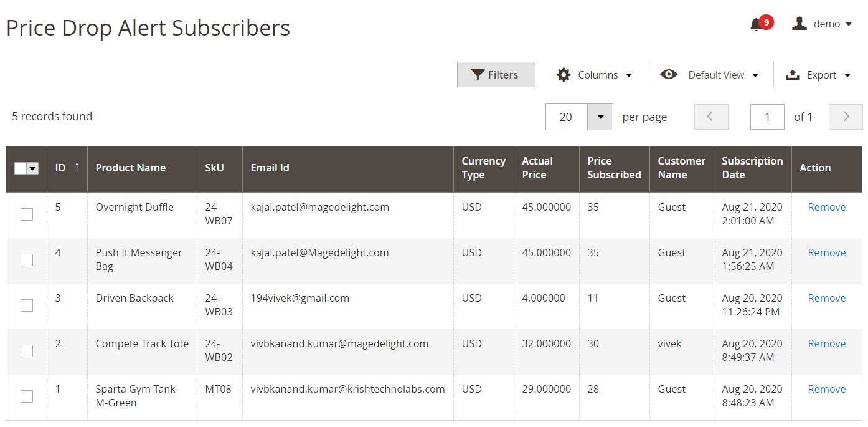Sort by Subscription Date column header
868x427 pixels.
752,168
